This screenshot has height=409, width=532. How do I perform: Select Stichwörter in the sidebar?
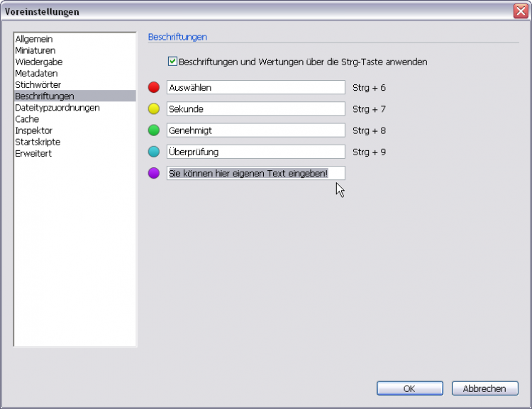point(38,84)
